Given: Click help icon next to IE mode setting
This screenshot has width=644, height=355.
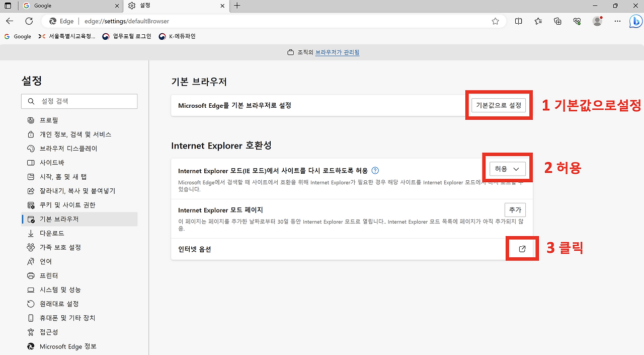Looking at the screenshot, I should pos(375,171).
